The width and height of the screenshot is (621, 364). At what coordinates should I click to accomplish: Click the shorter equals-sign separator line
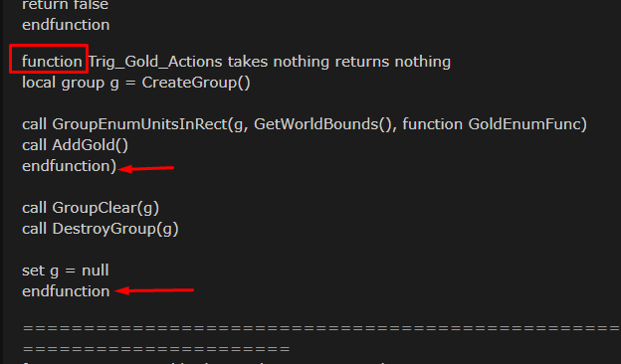[156, 350]
